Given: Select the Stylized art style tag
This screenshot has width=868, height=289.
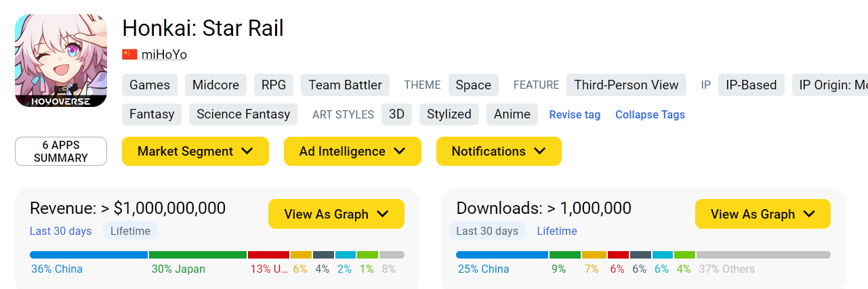Looking at the screenshot, I should tap(449, 114).
